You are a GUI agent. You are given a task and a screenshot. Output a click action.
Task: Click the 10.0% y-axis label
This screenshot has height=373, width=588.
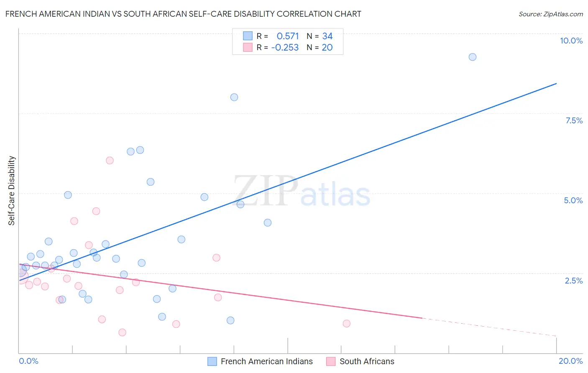pyautogui.click(x=571, y=41)
